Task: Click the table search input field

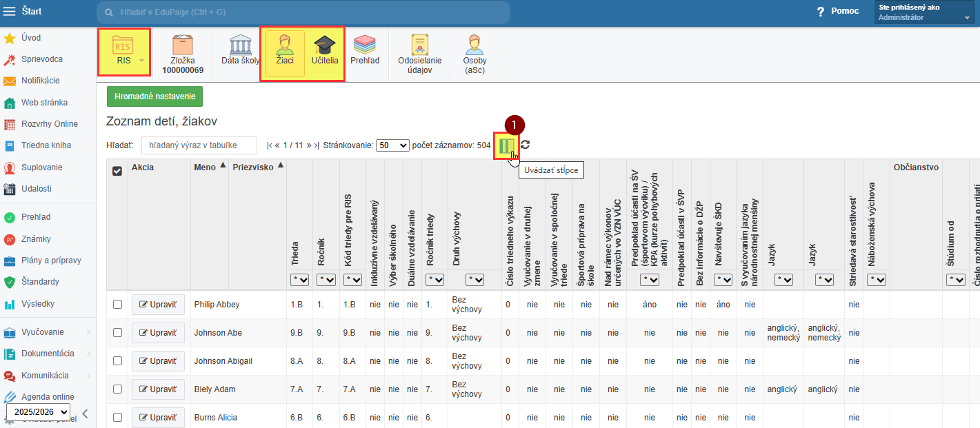Action: tap(199, 145)
